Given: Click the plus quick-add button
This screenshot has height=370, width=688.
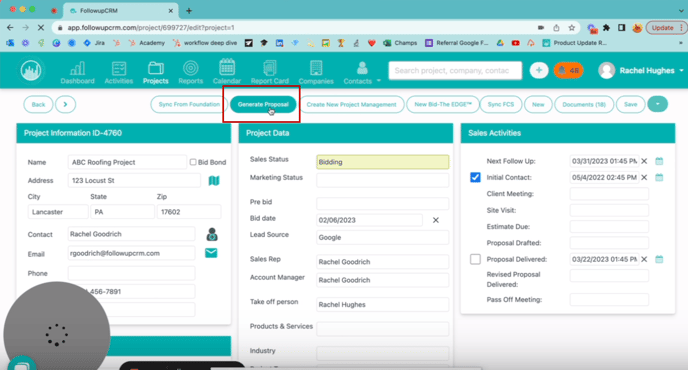Looking at the screenshot, I should pos(539,70).
